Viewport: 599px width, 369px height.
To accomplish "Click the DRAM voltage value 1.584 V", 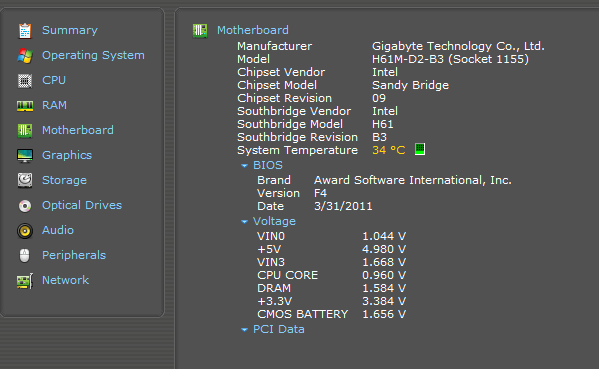I will click(x=384, y=288).
